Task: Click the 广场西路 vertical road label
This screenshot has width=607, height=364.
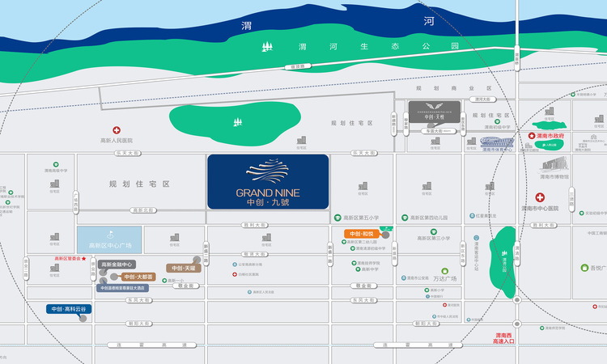Action: tap(75, 202)
